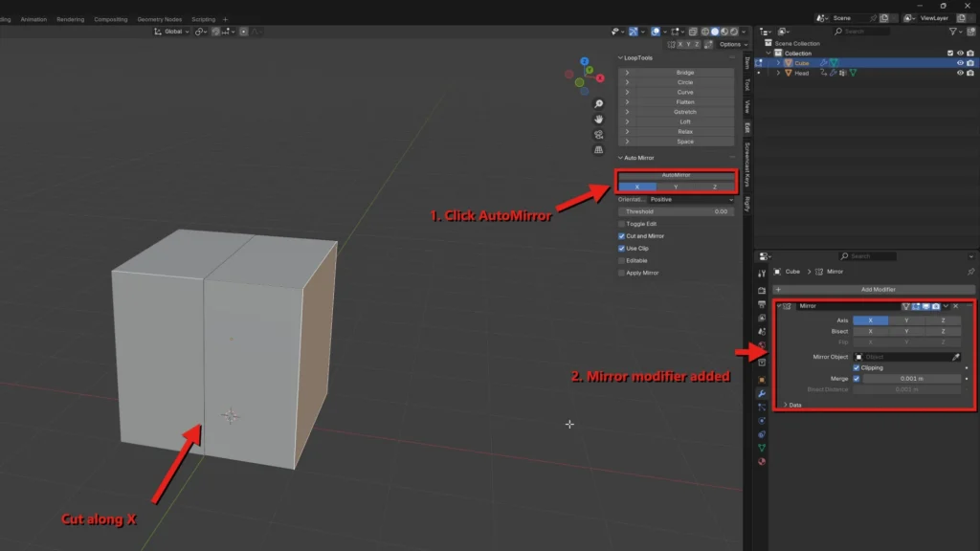Uncheck the Use Clip checkbox
This screenshot has height=551, width=980.
point(621,248)
